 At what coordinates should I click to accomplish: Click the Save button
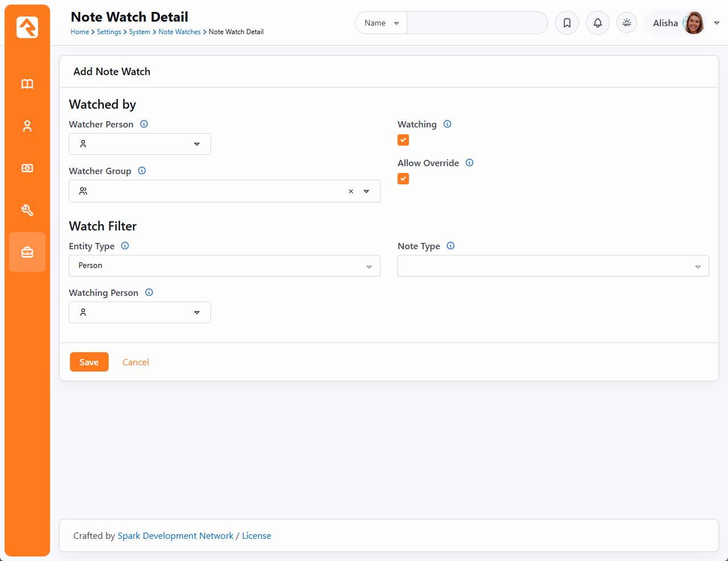pyautogui.click(x=89, y=362)
